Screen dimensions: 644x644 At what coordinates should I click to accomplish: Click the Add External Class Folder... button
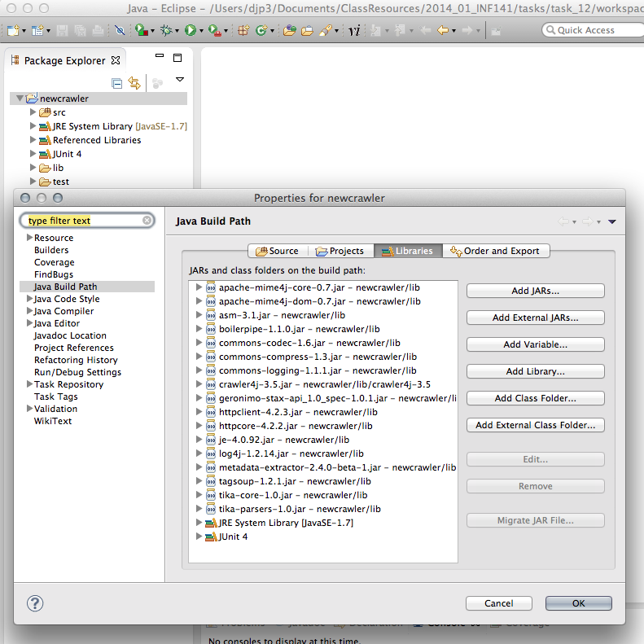pos(535,425)
